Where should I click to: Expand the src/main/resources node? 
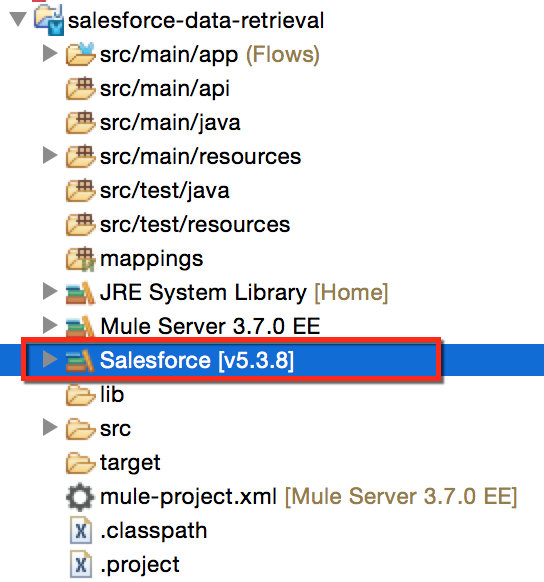coord(50,156)
